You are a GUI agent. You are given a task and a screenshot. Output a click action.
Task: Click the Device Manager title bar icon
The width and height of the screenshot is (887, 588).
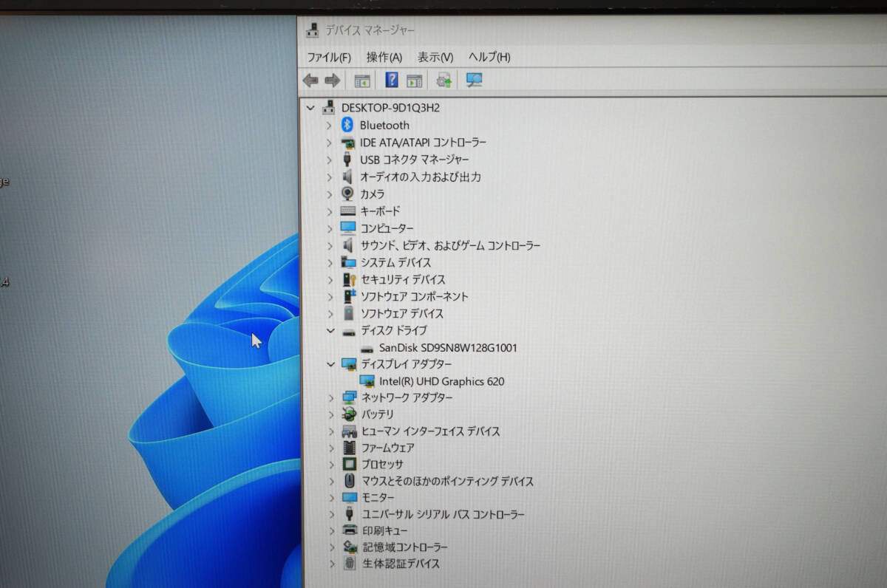313,30
